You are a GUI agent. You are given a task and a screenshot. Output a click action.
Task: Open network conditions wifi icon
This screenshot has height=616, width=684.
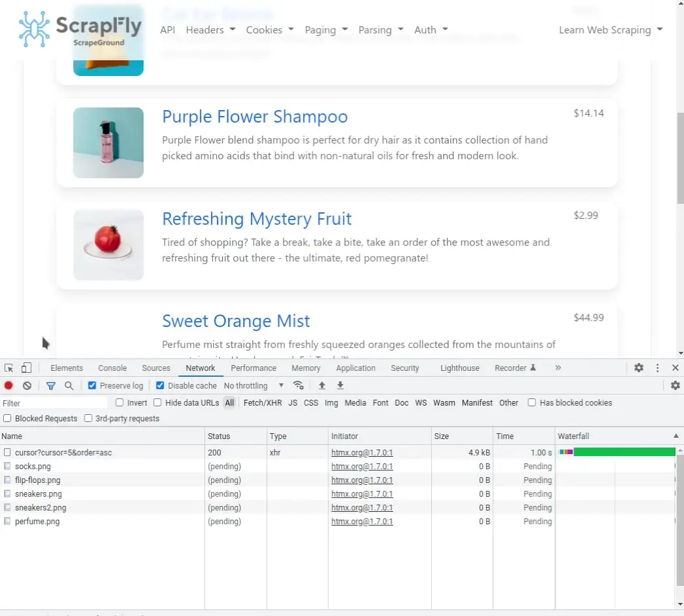point(298,385)
